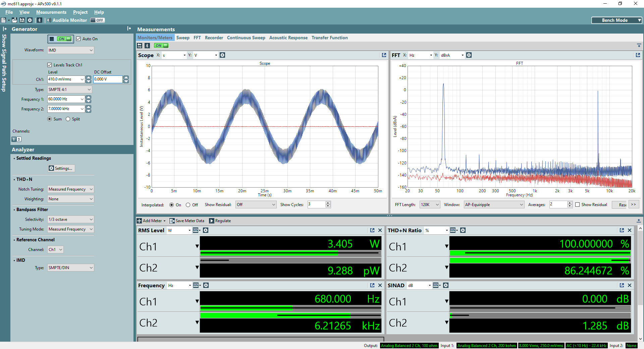Open the Project menu

coord(80,12)
